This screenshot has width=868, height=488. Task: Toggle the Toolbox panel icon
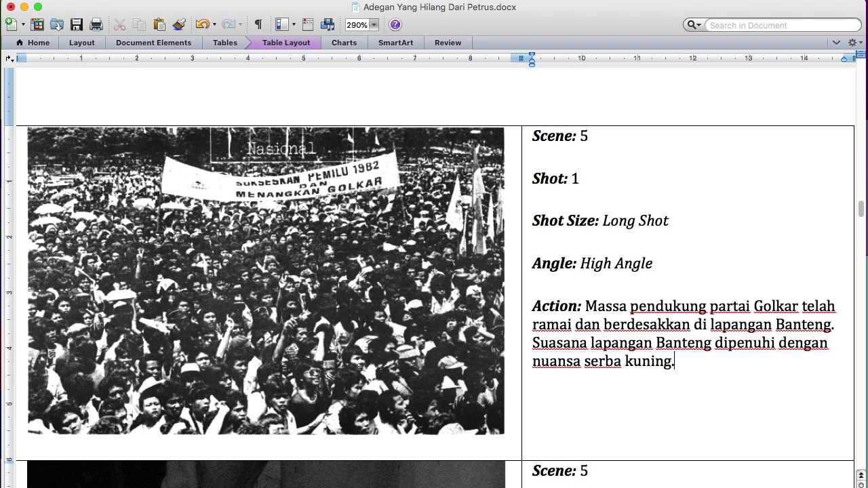point(308,25)
